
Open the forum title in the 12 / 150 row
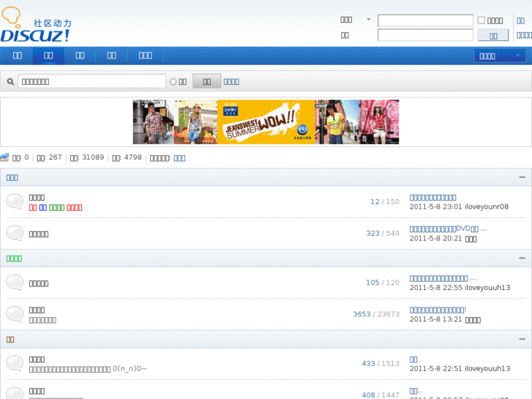37,198
